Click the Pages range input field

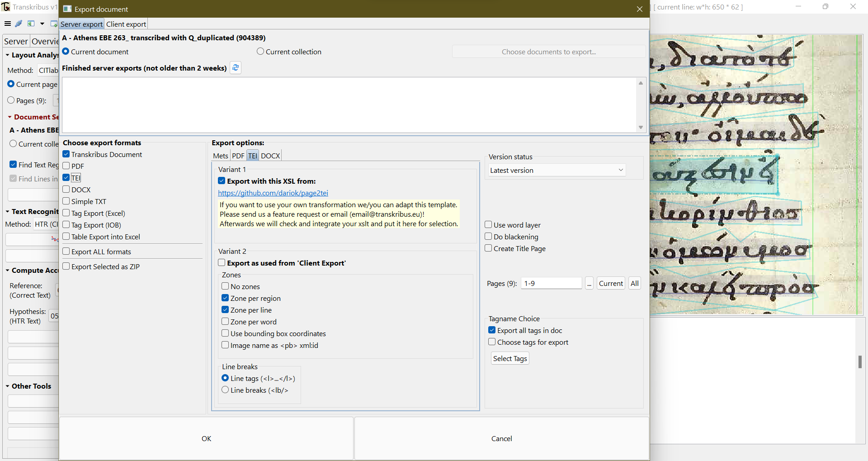[551, 283]
